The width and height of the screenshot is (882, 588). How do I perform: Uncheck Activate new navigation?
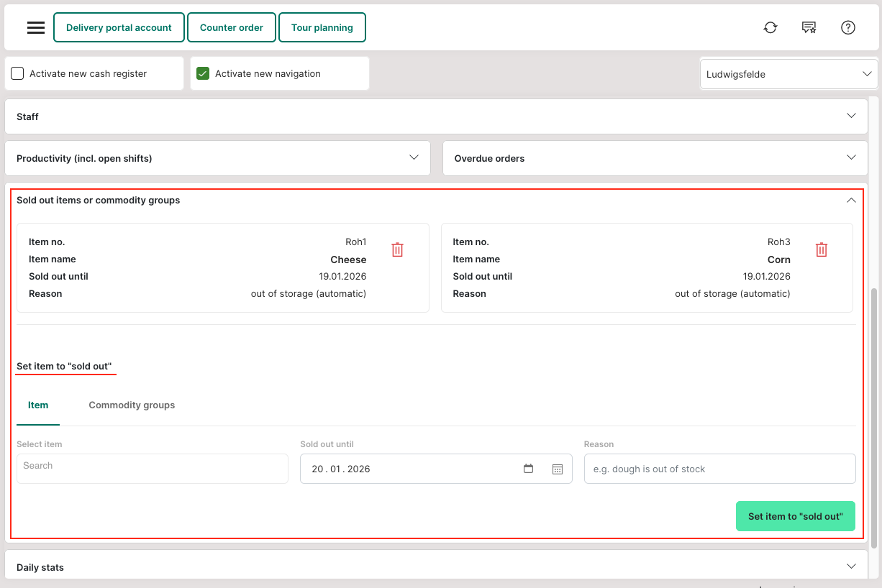pyautogui.click(x=203, y=73)
